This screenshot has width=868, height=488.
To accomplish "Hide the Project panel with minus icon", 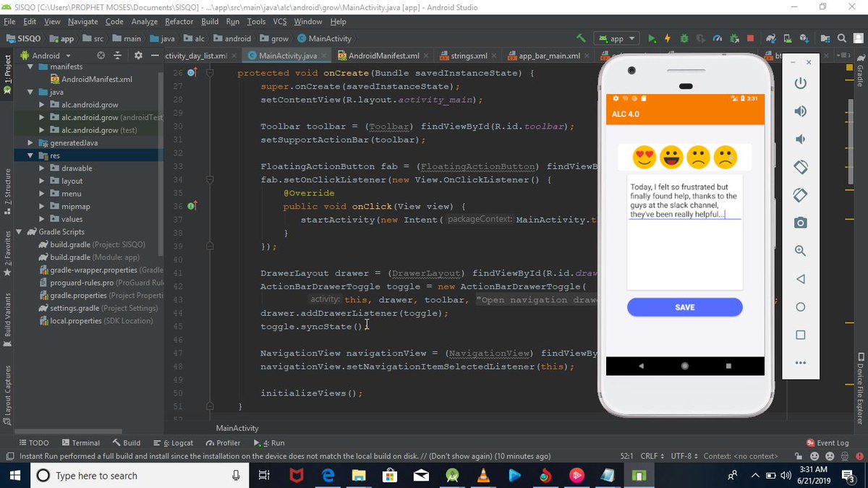I will (155, 56).
